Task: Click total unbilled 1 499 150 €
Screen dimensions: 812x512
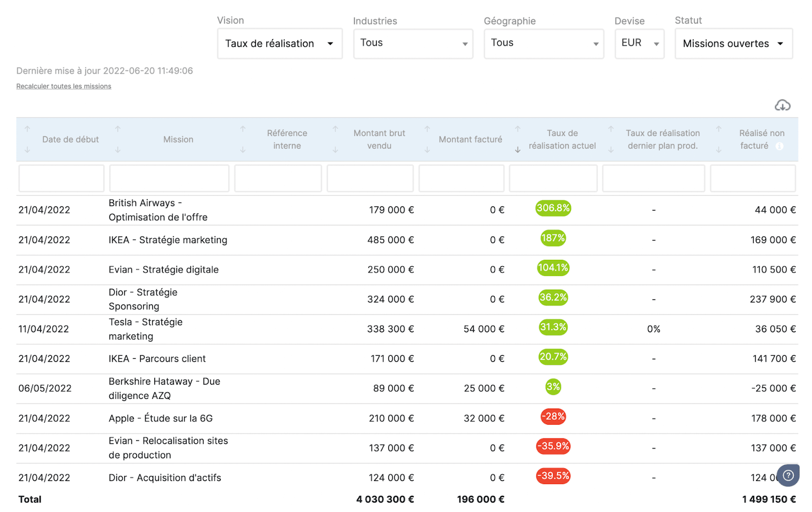Action: tap(769, 499)
